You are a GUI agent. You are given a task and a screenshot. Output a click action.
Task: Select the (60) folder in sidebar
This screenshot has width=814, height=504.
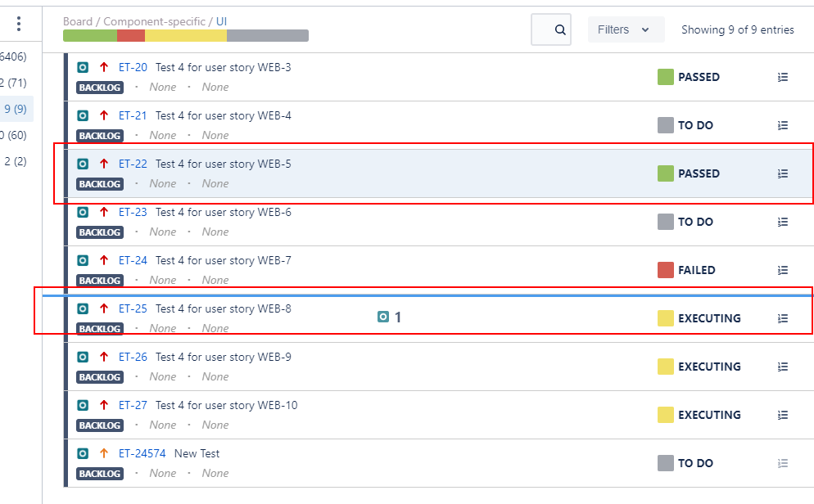coord(14,135)
